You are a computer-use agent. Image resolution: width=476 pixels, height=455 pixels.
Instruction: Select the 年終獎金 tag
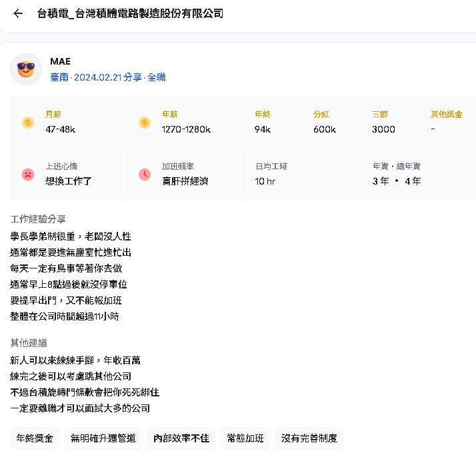point(35,438)
